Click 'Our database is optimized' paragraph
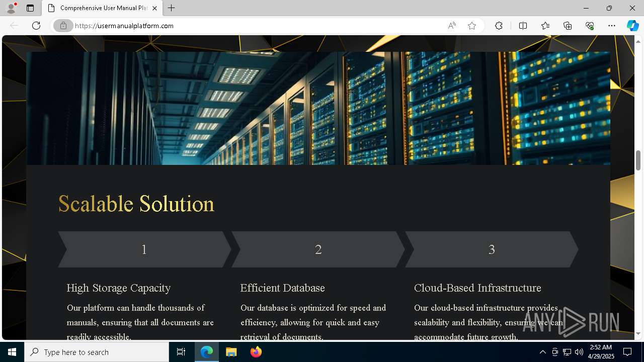This screenshot has height=362, width=644. click(x=313, y=322)
